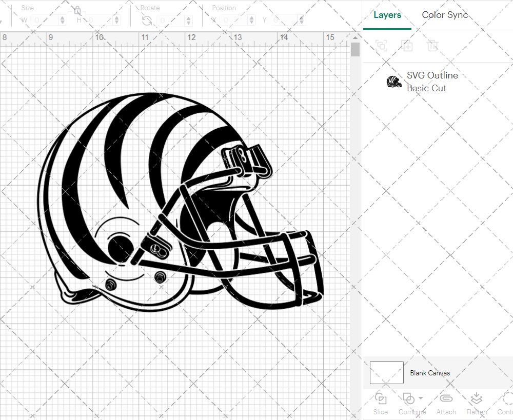
Task: Click the Position Y input field
Action: [283, 21]
